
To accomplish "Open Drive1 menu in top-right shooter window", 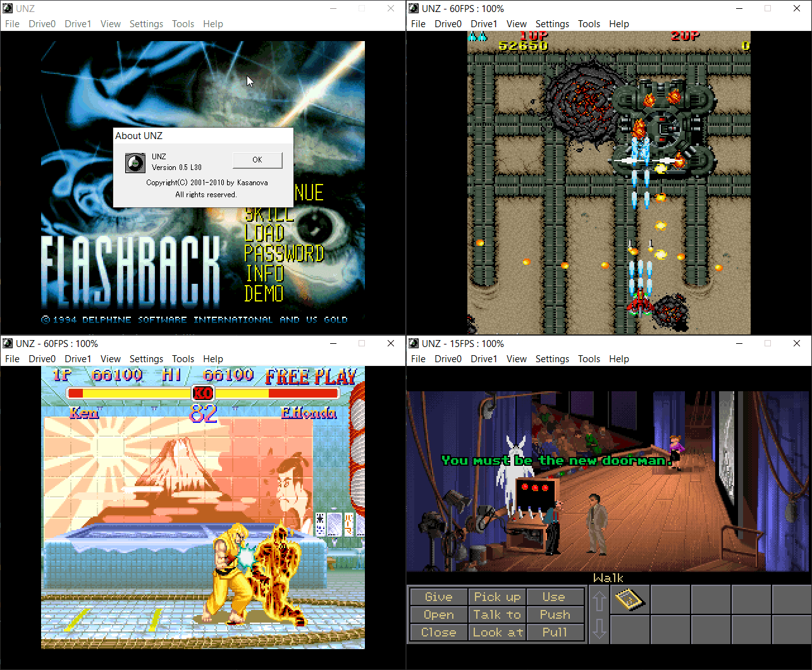I will click(484, 24).
